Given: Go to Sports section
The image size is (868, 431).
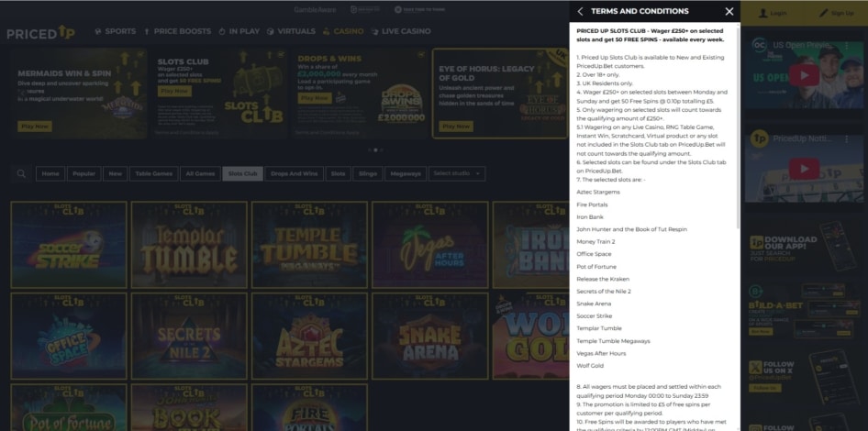Looking at the screenshot, I should tap(115, 31).
